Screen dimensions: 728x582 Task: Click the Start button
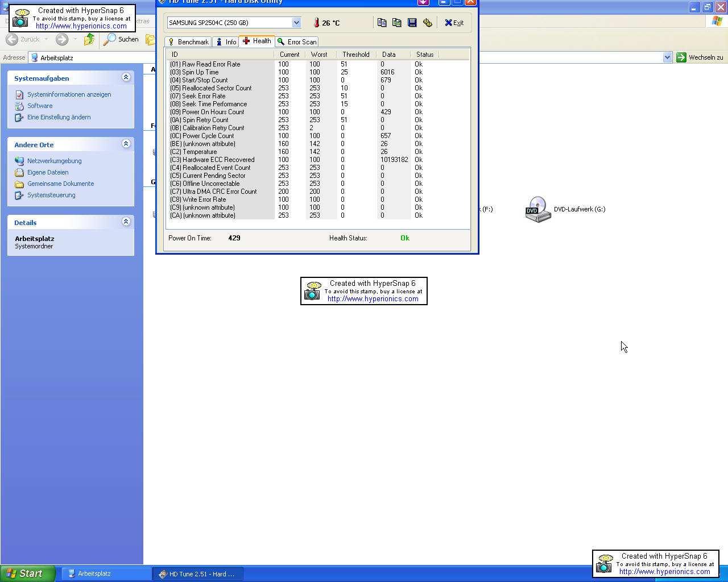[x=27, y=573]
